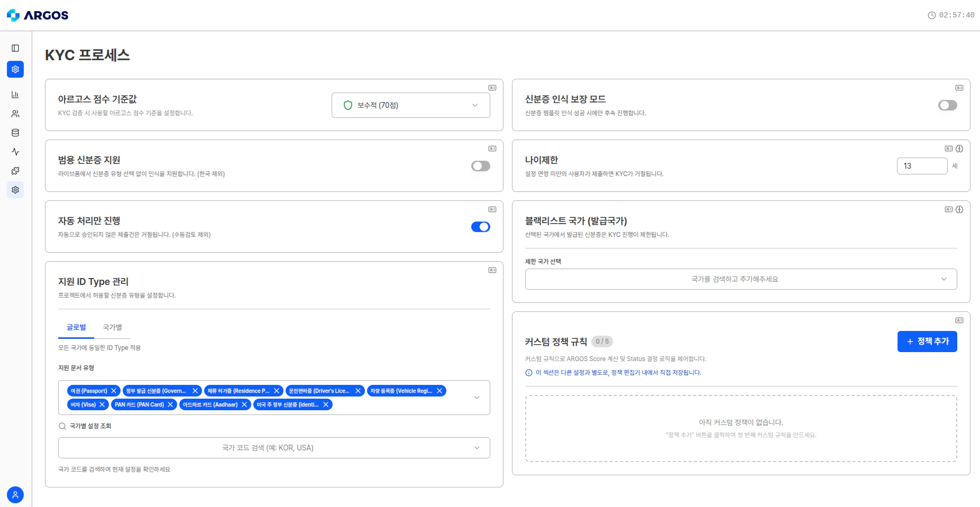This screenshot has height=507, width=980.
Task: Select the 글로벌 tab
Action: (76, 327)
